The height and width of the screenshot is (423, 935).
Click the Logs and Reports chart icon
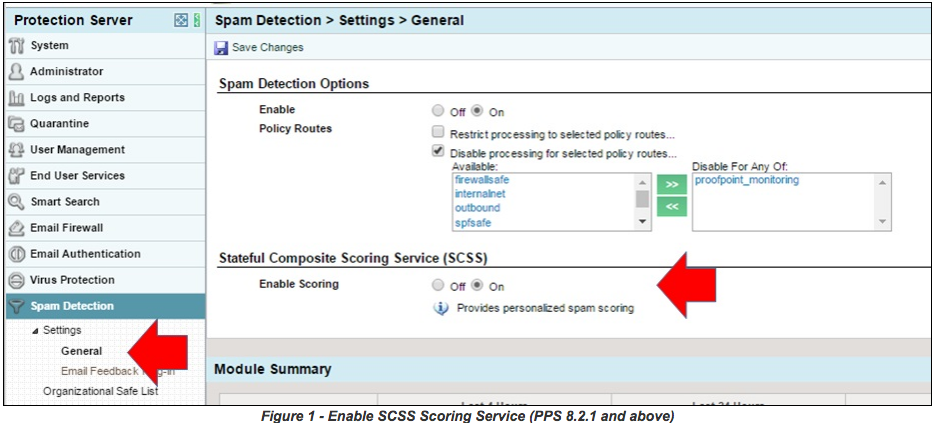coord(16,98)
